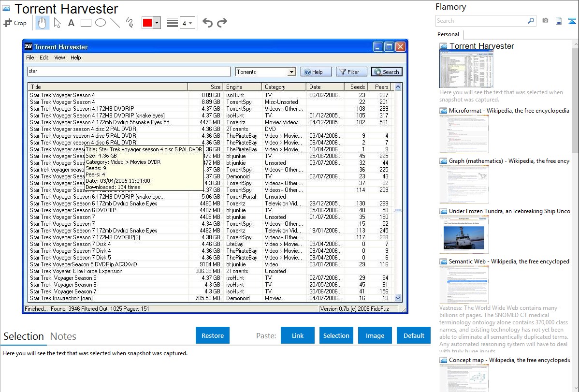This screenshot has height=392, width=579.
Task: Open the Help menu
Action: click(x=76, y=58)
